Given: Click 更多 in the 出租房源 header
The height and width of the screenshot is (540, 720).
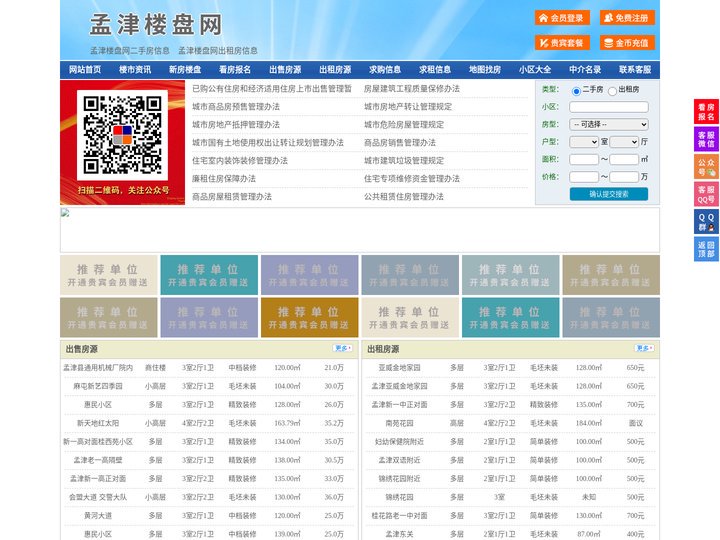Looking at the screenshot, I should pos(644,348).
